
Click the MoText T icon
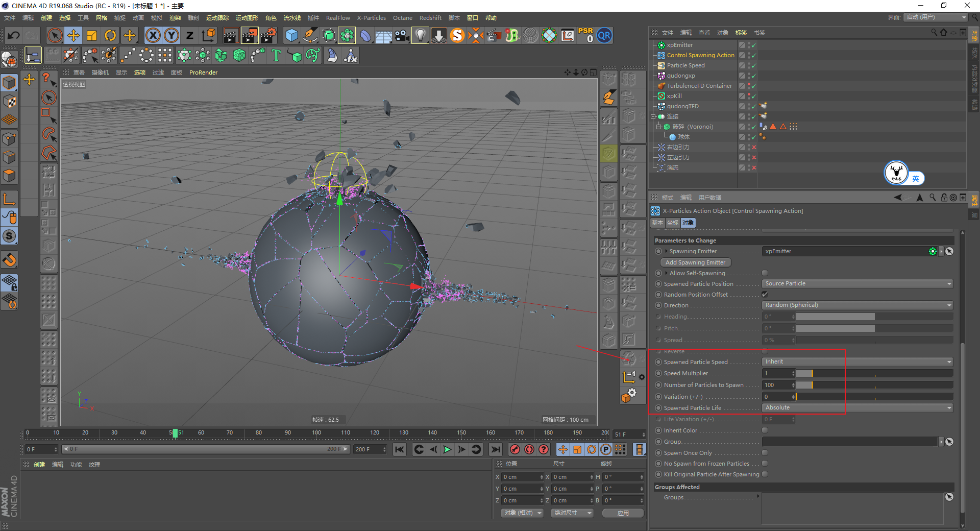click(x=276, y=55)
